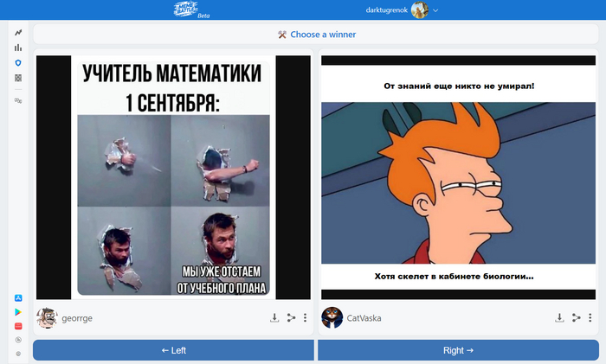Open CatVaska's user profile name
606x364 pixels.
364,318
